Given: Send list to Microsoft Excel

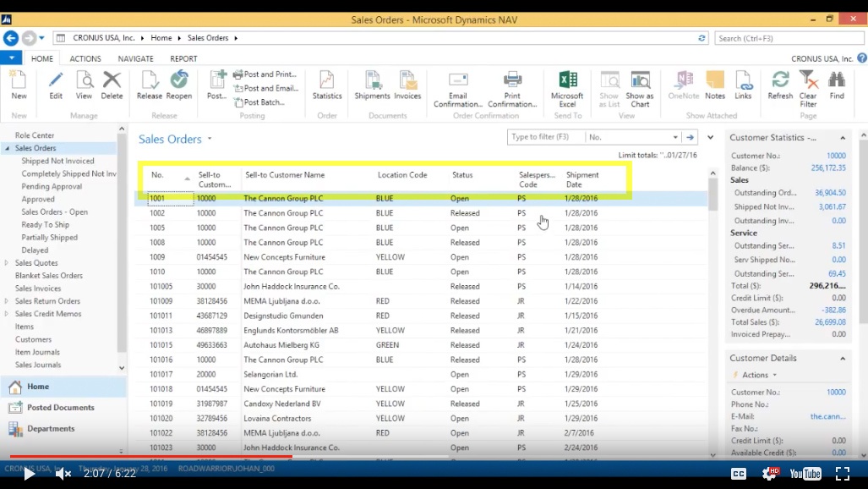Looking at the screenshot, I should coord(567,90).
